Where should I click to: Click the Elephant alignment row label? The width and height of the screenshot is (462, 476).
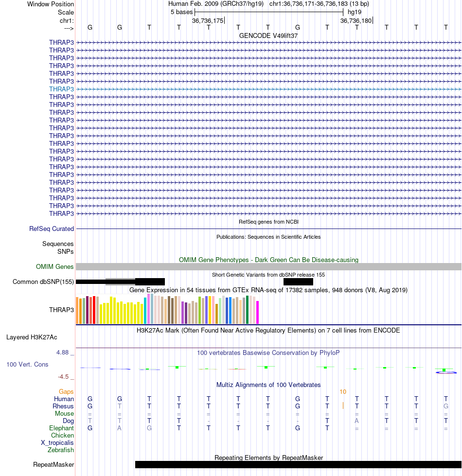[61, 428]
